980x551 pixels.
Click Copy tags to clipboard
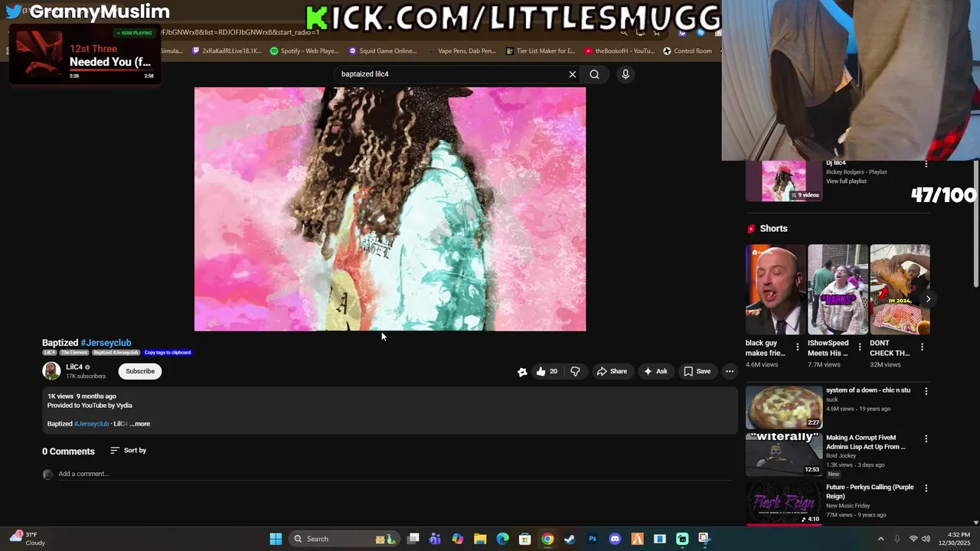point(168,353)
